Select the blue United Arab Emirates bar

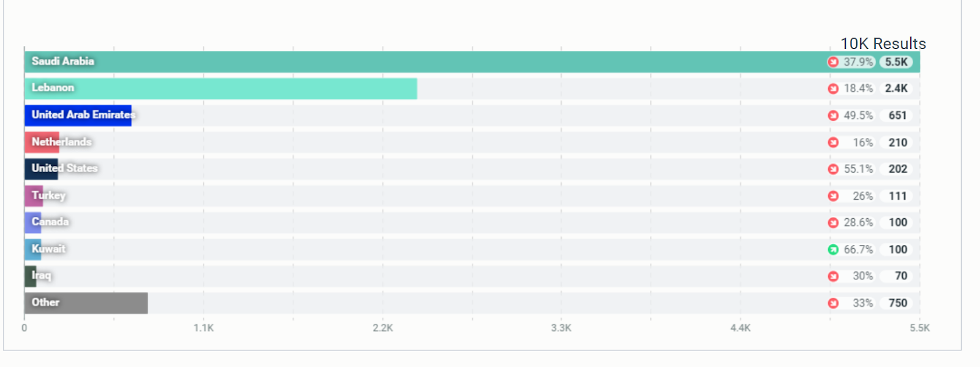tap(78, 115)
